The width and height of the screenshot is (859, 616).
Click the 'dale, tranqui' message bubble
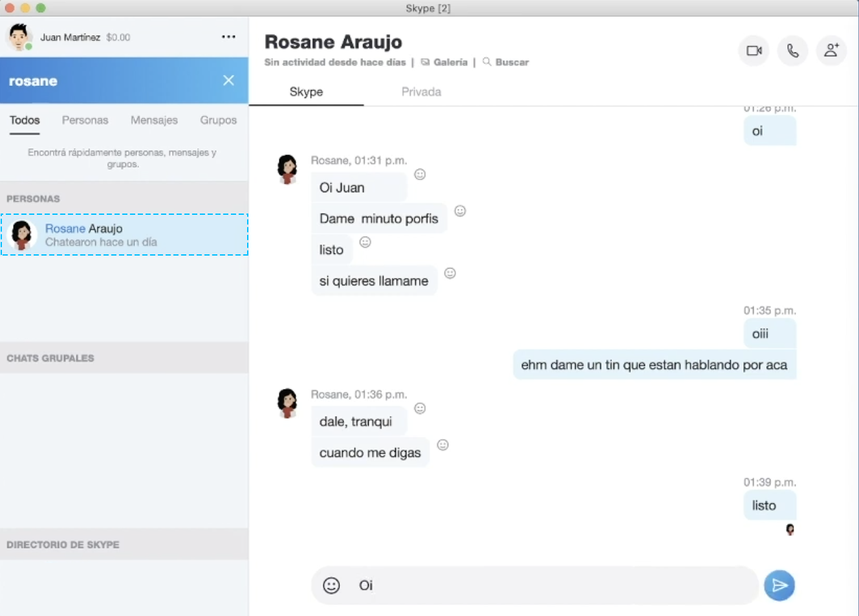[359, 422]
